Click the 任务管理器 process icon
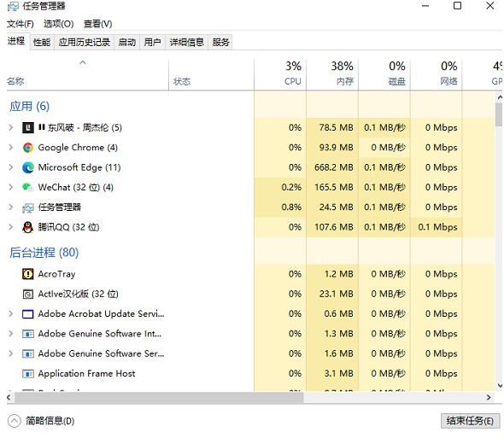Viewport: 504px width, 444px height. click(x=28, y=207)
